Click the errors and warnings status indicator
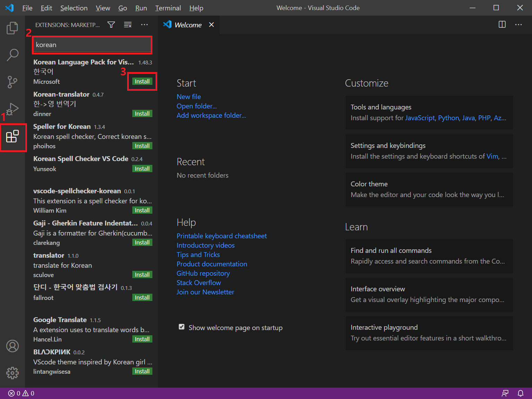Image resolution: width=532 pixels, height=399 pixels. (21, 393)
